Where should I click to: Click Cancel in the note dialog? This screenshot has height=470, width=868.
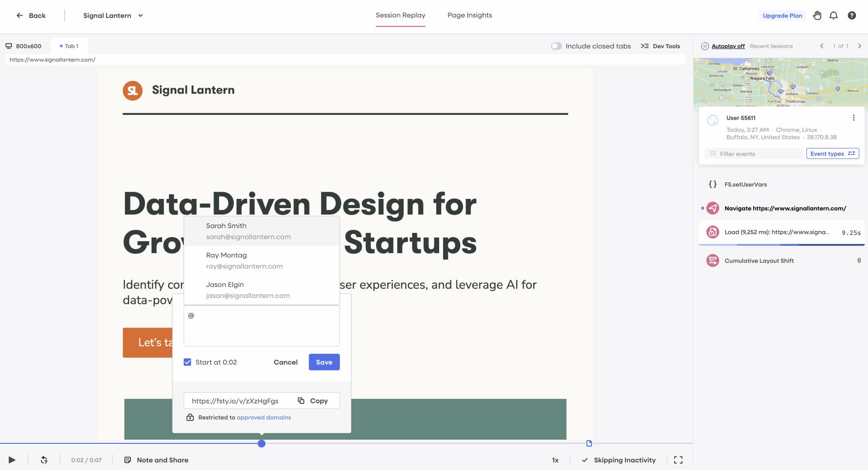tap(285, 362)
